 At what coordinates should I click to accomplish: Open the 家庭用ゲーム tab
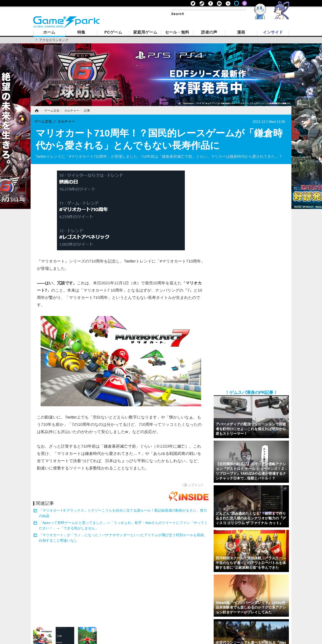coord(145,32)
